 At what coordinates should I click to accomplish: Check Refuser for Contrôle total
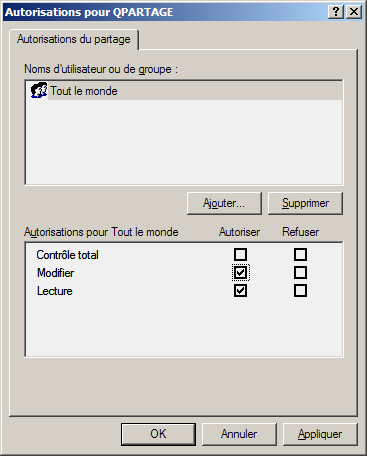tap(300, 255)
